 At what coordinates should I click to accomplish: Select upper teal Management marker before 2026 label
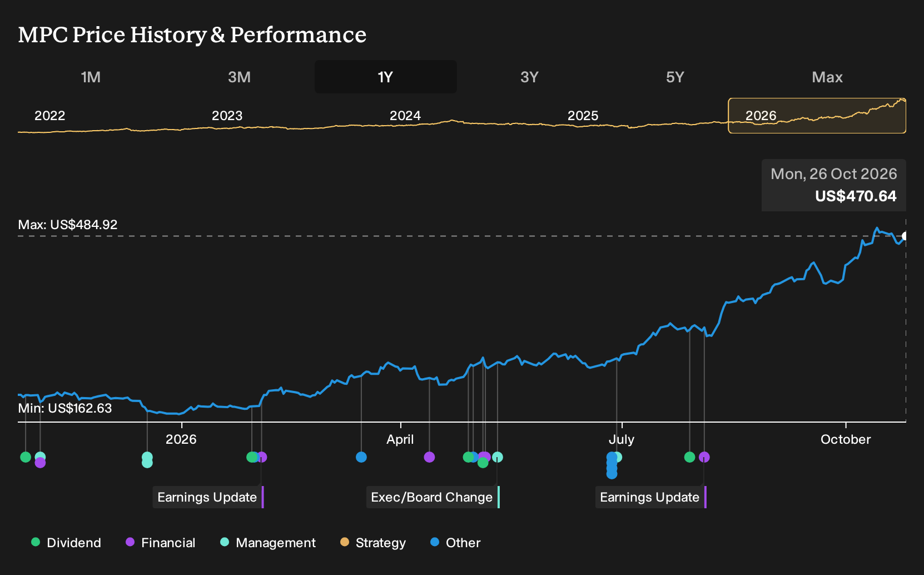click(x=147, y=457)
